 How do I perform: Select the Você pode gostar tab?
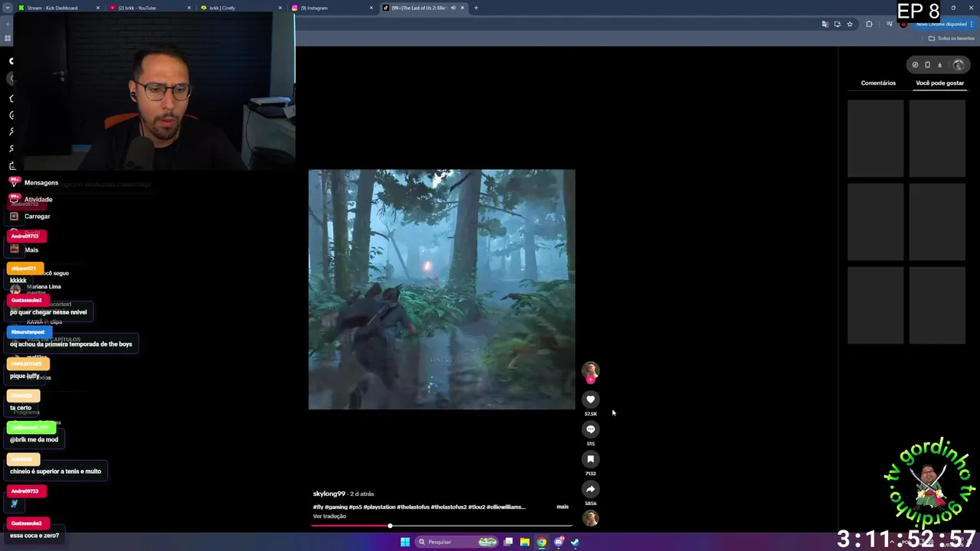pyautogui.click(x=939, y=83)
